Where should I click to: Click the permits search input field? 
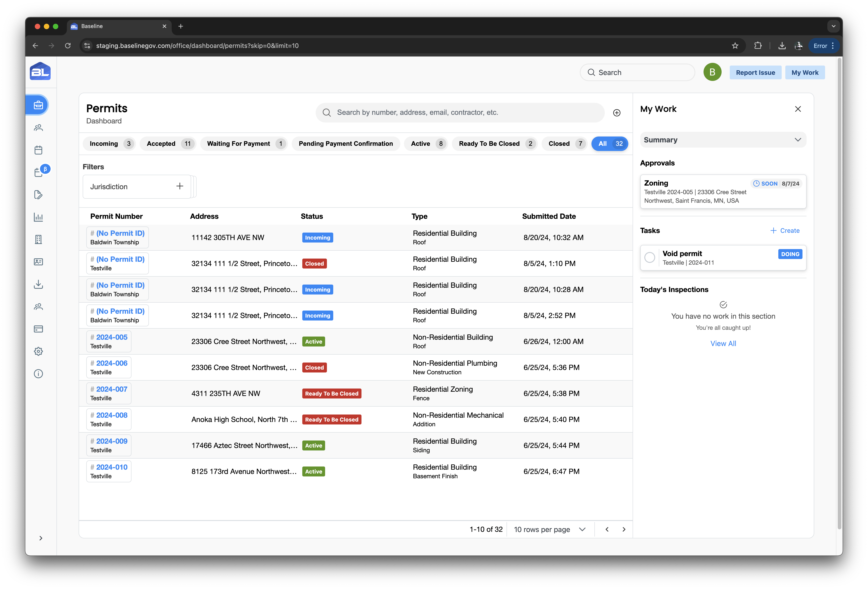(x=459, y=113)
